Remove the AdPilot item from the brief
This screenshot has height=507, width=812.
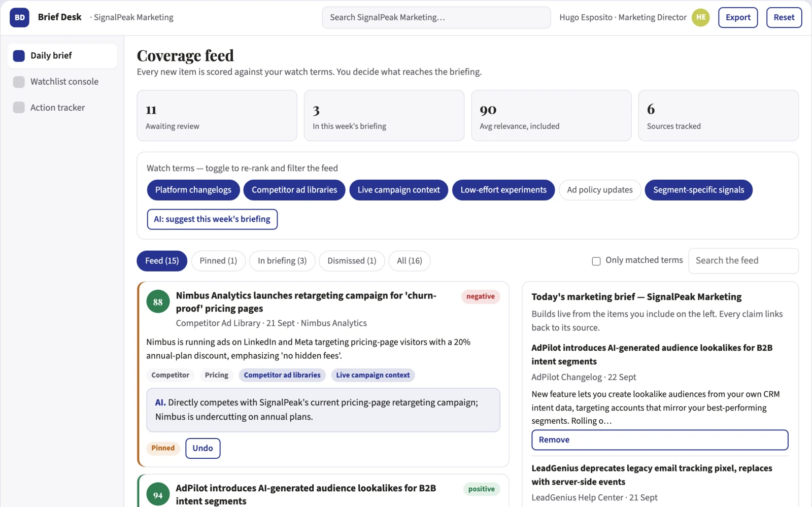pos(660,440)
